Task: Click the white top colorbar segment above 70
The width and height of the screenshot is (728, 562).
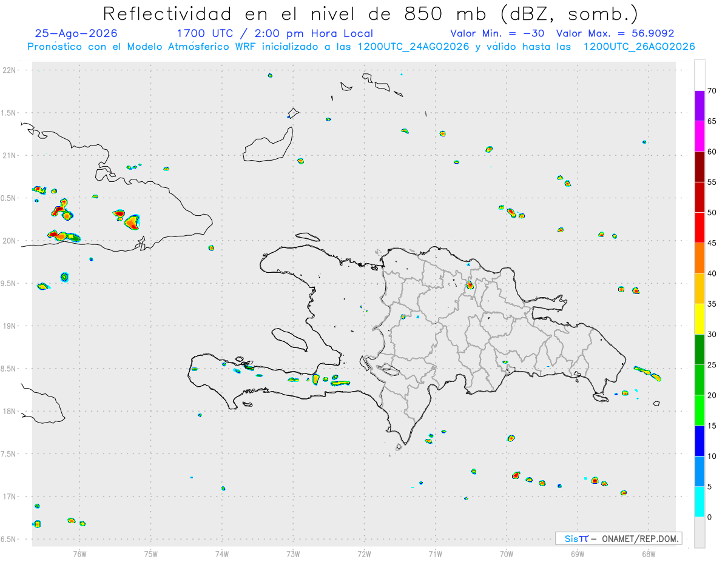Action: 699,75
